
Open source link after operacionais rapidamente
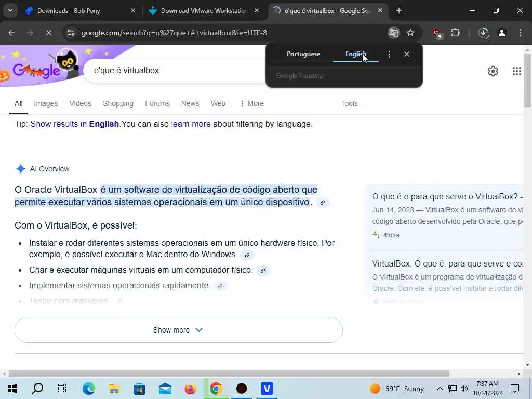click(220, 286)
